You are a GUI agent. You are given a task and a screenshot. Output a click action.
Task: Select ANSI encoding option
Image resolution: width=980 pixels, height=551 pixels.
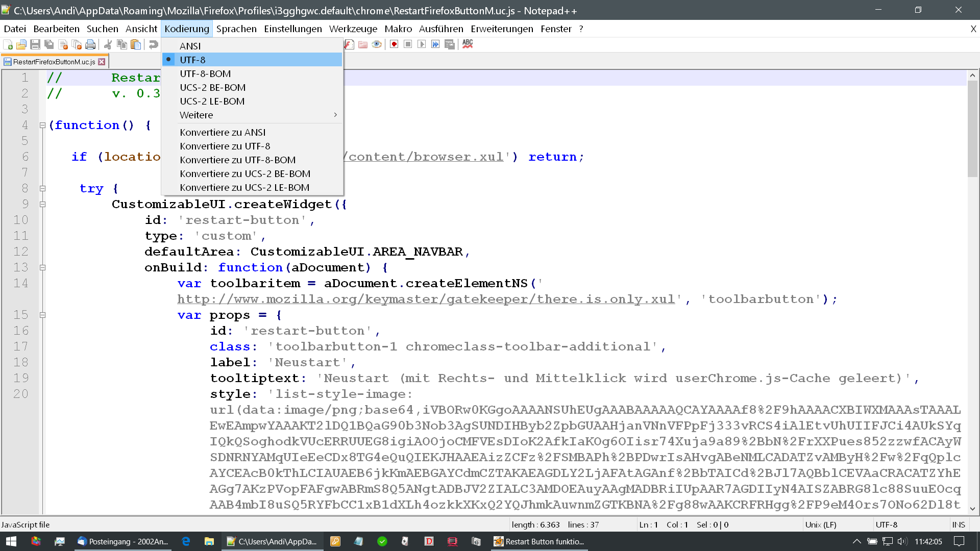click(x=190, y=46)
